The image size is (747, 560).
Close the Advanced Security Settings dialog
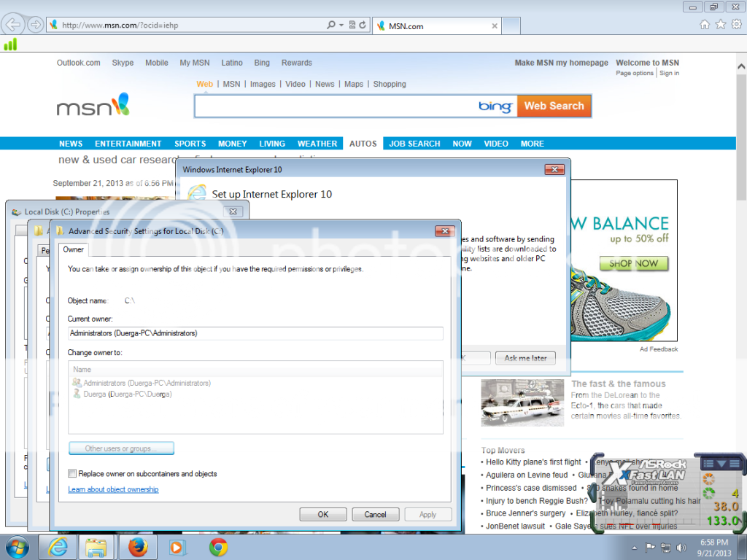pos(445,231)
